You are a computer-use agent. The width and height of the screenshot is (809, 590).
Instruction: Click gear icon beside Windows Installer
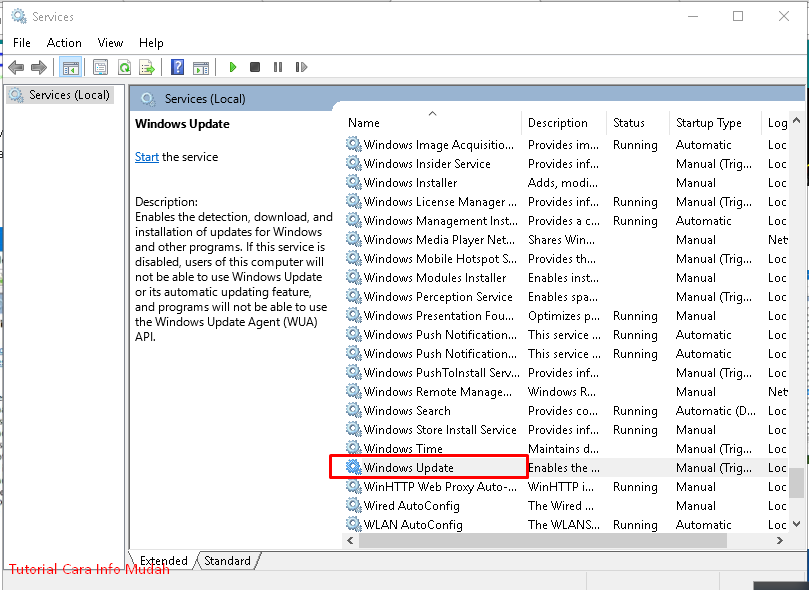pos(353,182)
